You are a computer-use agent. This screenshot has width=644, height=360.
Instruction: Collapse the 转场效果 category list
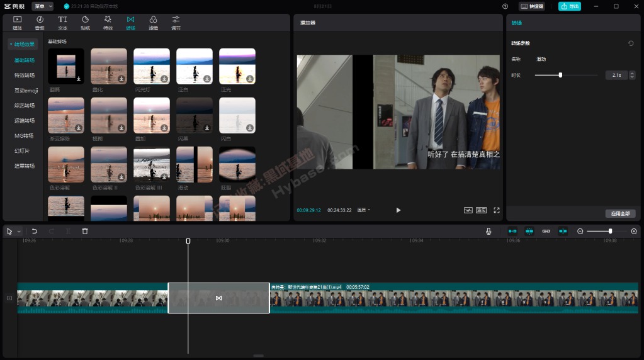pyautogui.click(x=23, y=44)
